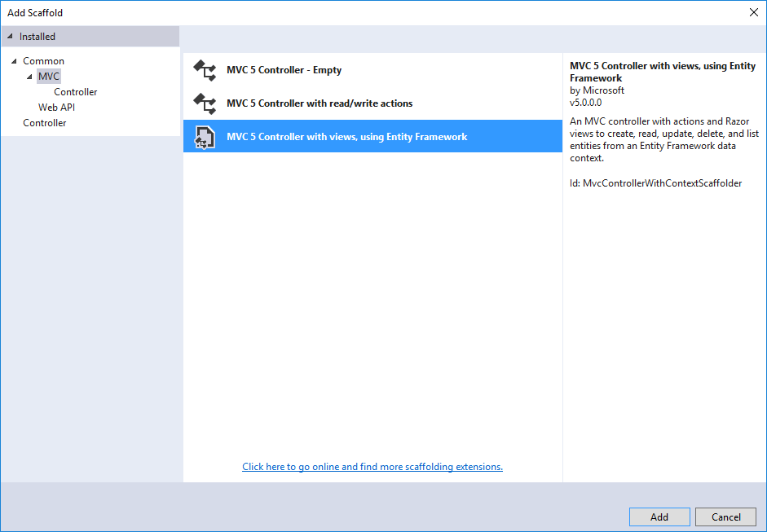767x532 pixels.
Task: Click the Cancel button
Action: tap(726, 517)
